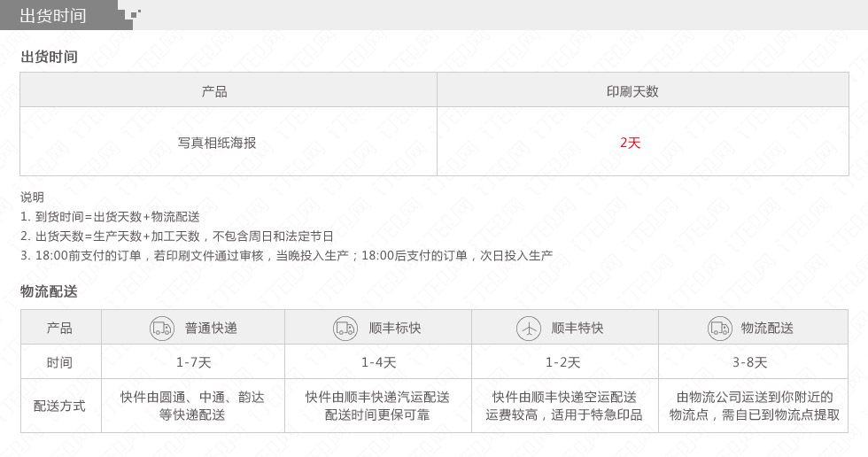Click the red 2天 printing days value
The width and height of the screenshot is (868, 457).
pyautogui.click(x=630, y=143)
